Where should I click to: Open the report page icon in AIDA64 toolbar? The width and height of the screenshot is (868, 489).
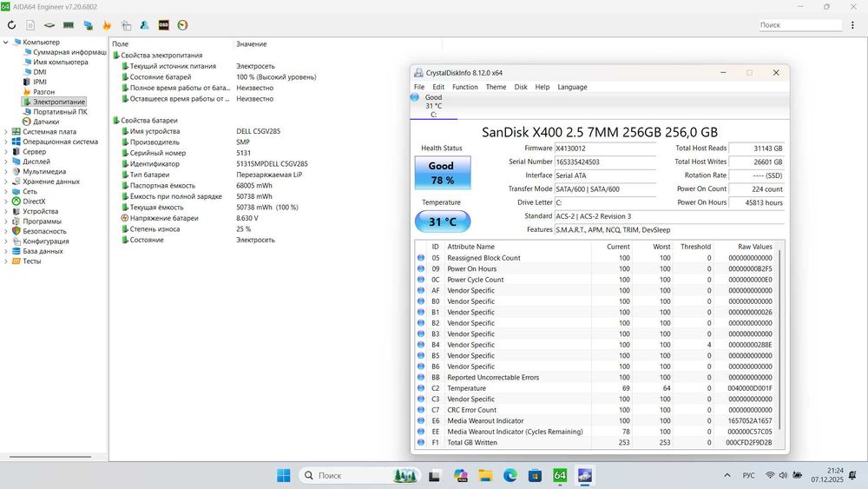coord(30,25)
